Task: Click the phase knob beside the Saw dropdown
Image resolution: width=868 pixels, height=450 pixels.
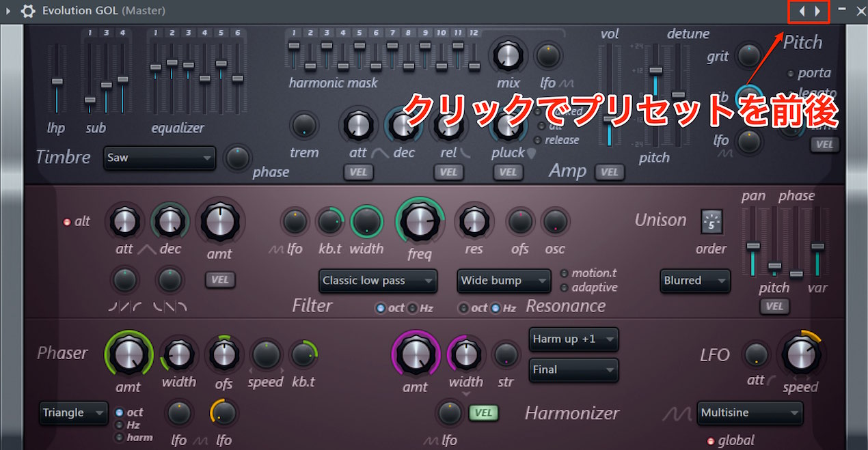Action: [237, 158]
